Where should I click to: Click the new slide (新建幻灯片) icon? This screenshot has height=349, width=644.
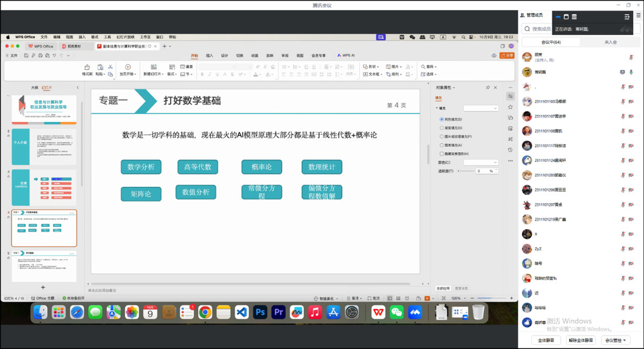(153, 67)
